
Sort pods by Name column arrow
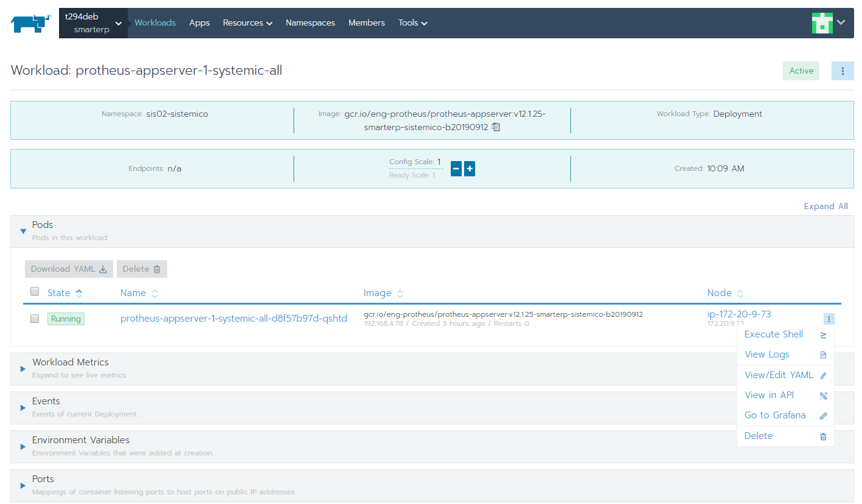point(155,294)
